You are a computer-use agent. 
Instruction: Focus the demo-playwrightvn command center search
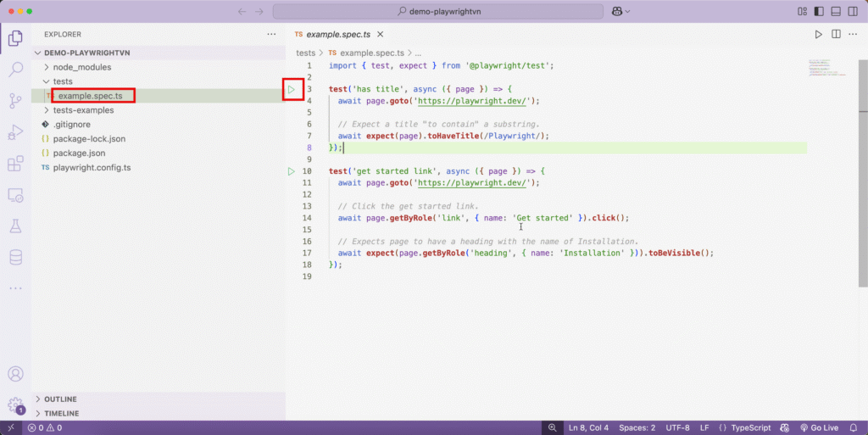438,12
